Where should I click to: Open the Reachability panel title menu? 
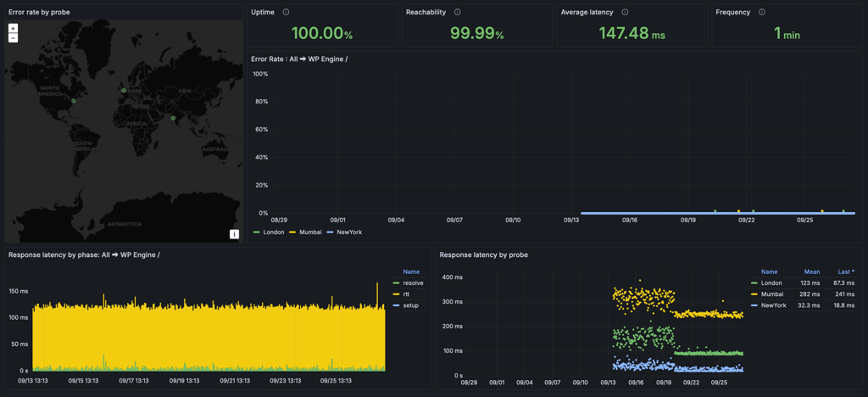pyautogui.click(x=426, y=12)
